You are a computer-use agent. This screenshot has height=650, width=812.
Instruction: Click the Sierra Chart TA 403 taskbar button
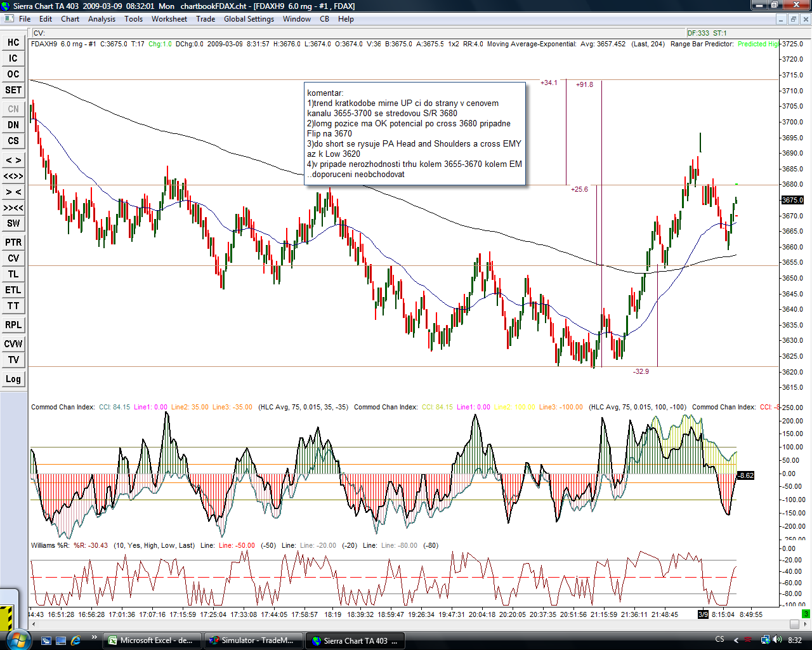click(x=355, y=640)
